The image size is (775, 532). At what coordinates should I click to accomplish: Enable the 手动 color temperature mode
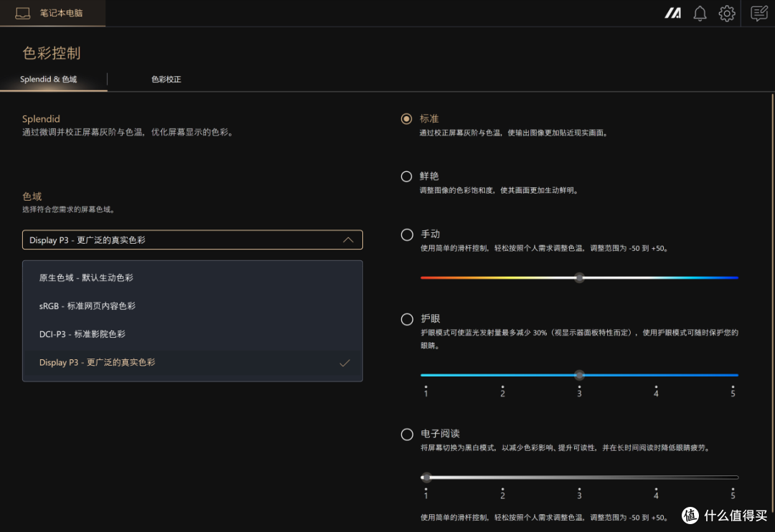click(x=407, y=234)
